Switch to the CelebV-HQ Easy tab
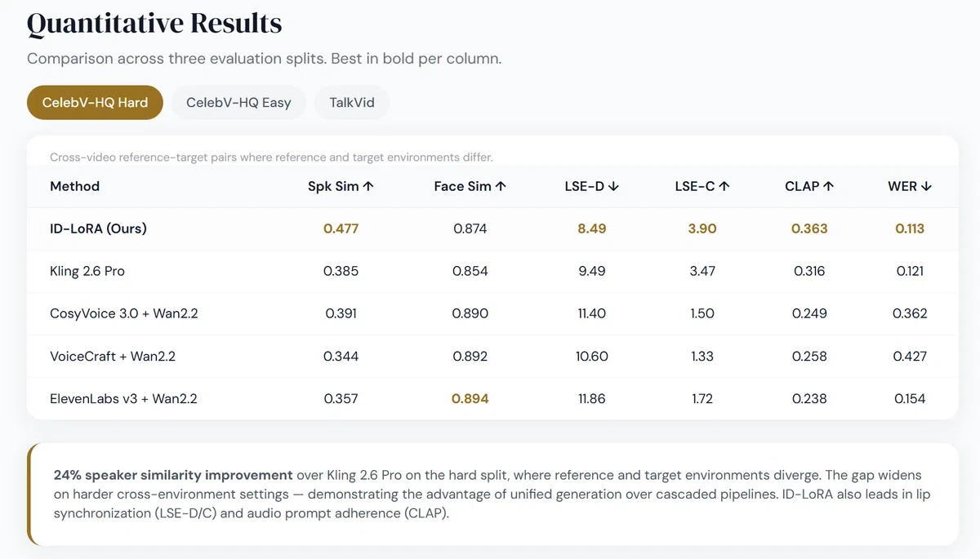The height and width of the screenshot is (559, 980). click(238, 103)
